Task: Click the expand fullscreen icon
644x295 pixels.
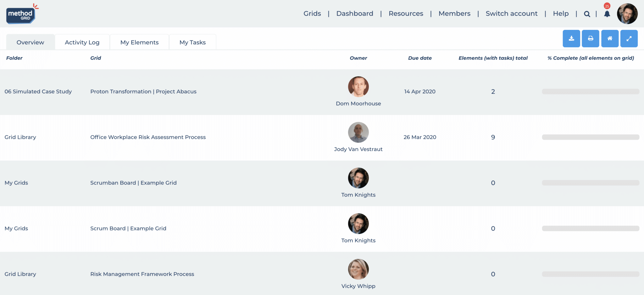Action: pyautogui.click(x=629, y=38)
